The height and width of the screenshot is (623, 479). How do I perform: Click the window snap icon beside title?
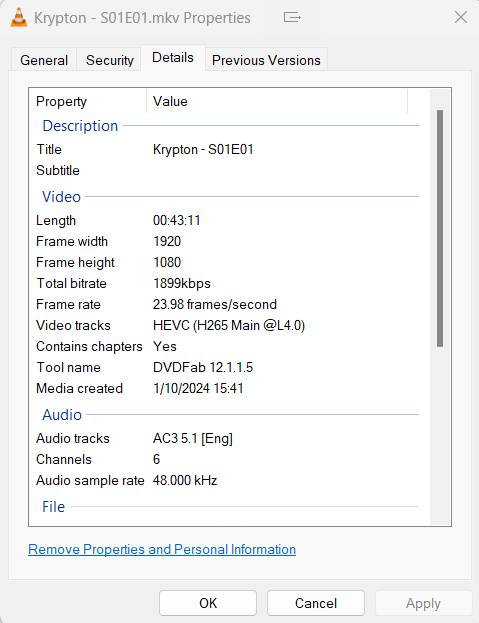292,17
